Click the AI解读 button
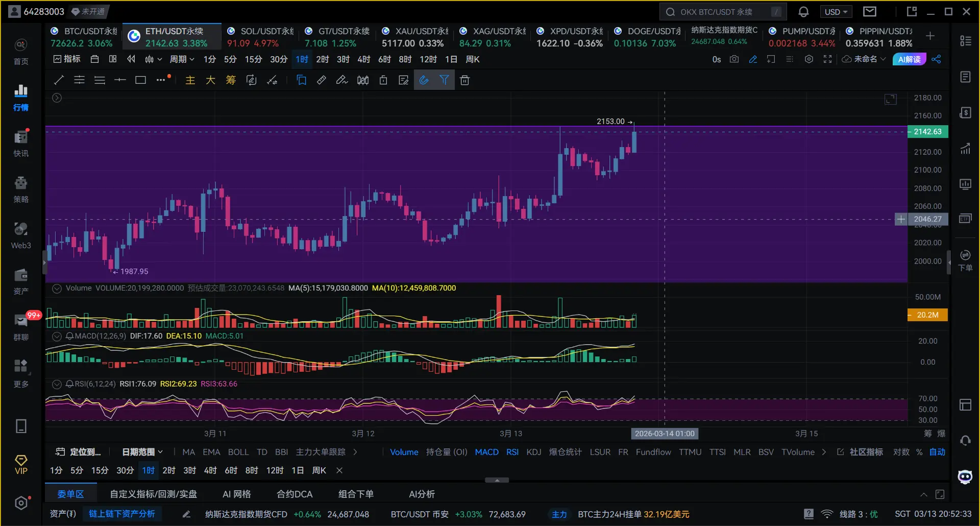The height and width of the screenshot is (526, 980). point(909,59)
